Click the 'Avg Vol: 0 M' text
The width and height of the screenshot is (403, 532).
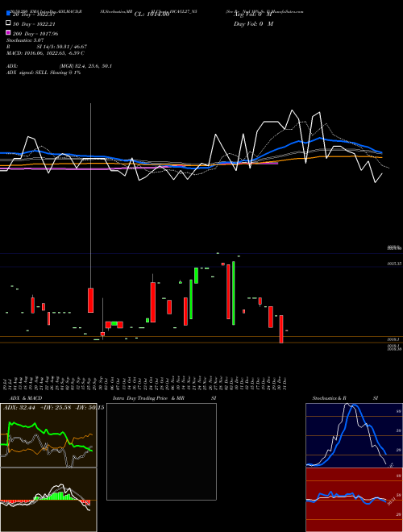click(x=253, y=15)
